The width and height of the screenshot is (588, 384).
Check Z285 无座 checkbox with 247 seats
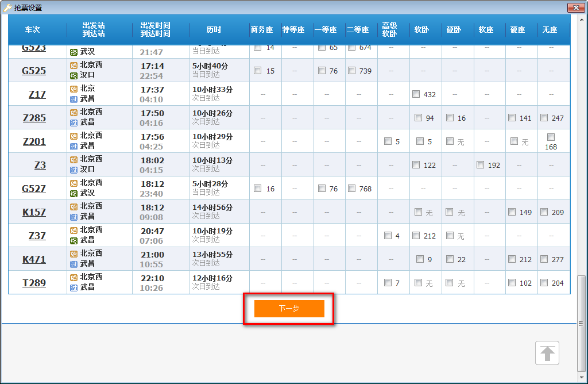click(544, 118)
